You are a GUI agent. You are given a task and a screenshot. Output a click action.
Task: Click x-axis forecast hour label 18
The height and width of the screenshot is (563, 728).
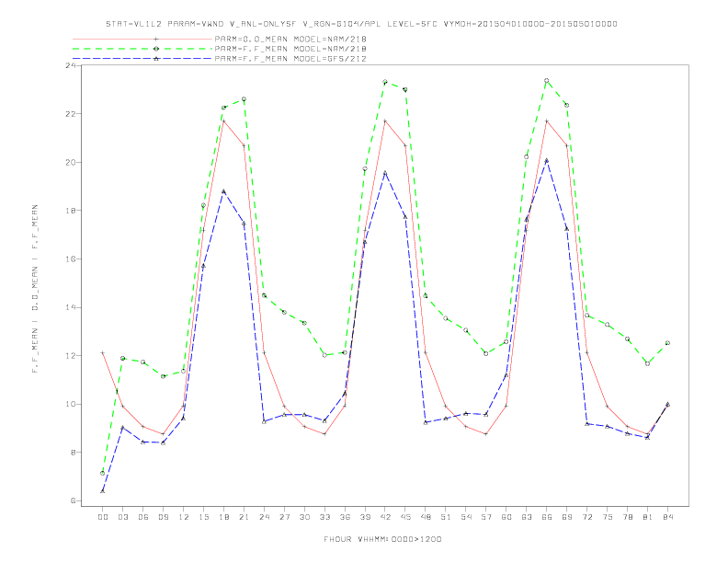[223, 517]
